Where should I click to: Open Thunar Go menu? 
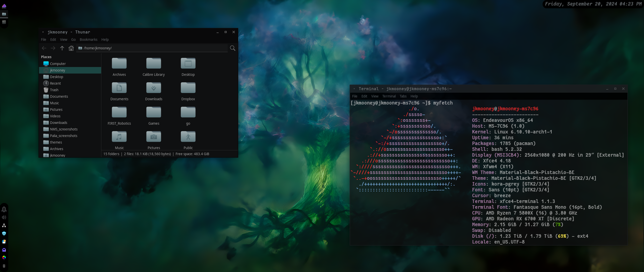tap(73, 40)
